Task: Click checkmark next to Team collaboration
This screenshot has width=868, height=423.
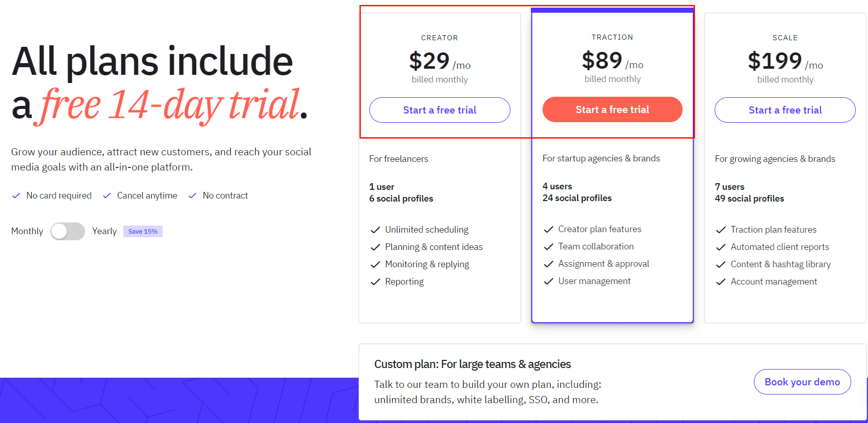Action: [549, 247]
